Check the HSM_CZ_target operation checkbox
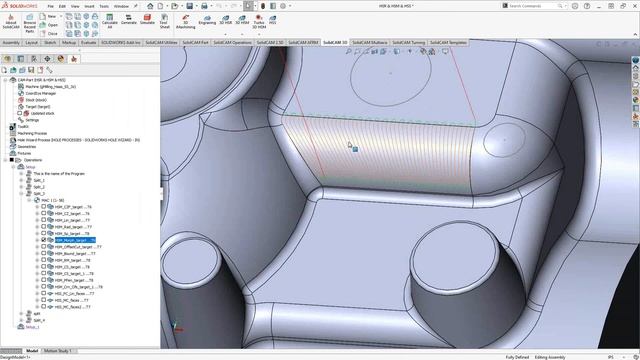 pyautogui.click(x=44, y=213)
